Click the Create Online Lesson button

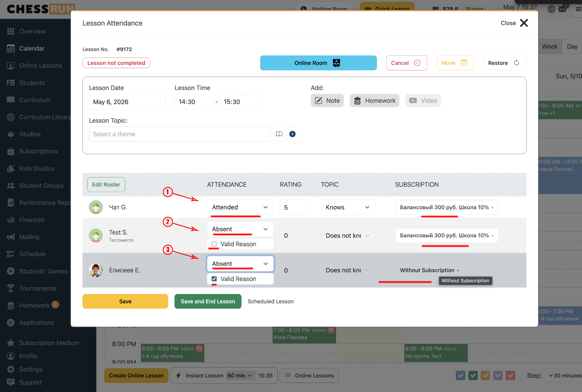click(x=136, y=376)
